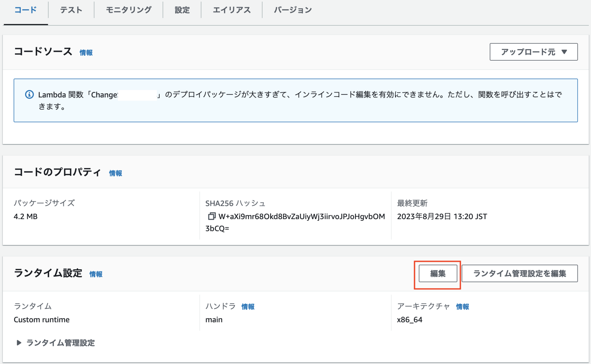This screenshot has width=591, height=364.
Task: Open the バージョン tab
Action: click(292, 10)
